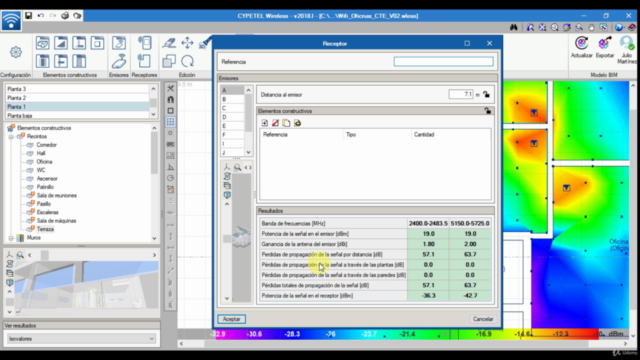
Task: Select Escaleras in the Recintos tree
Action: pos(47,212)
